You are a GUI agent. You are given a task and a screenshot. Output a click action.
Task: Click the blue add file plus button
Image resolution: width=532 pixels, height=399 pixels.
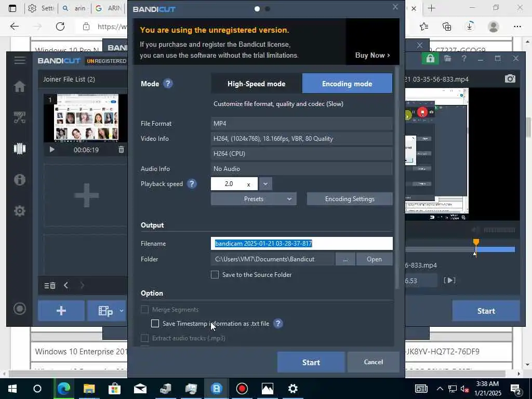point(61,311)
